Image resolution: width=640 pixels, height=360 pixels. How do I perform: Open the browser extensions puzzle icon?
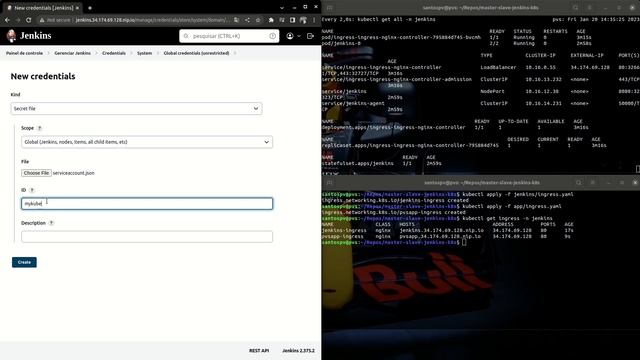click(271, 20)
